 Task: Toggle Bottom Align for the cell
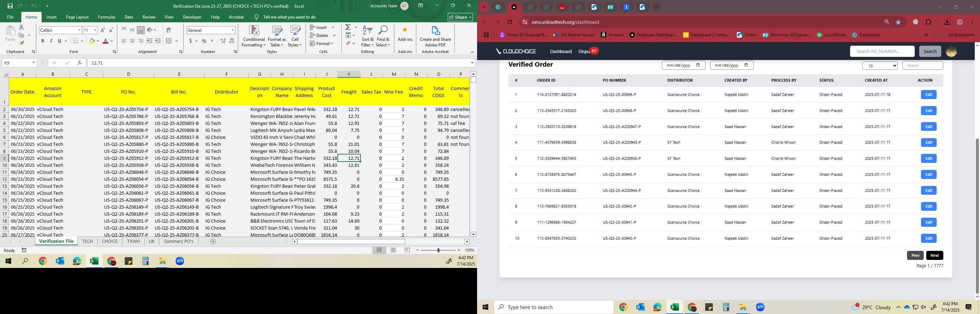[141, 30]
